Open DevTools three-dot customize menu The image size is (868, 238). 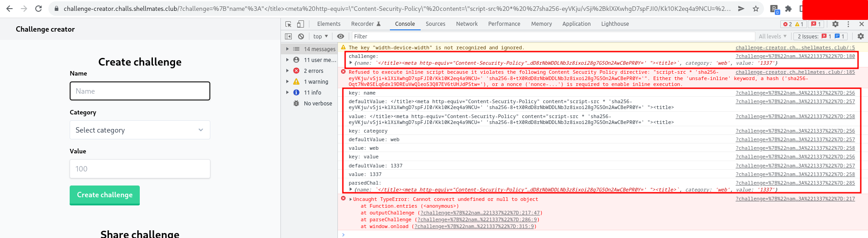coord(848,24)
